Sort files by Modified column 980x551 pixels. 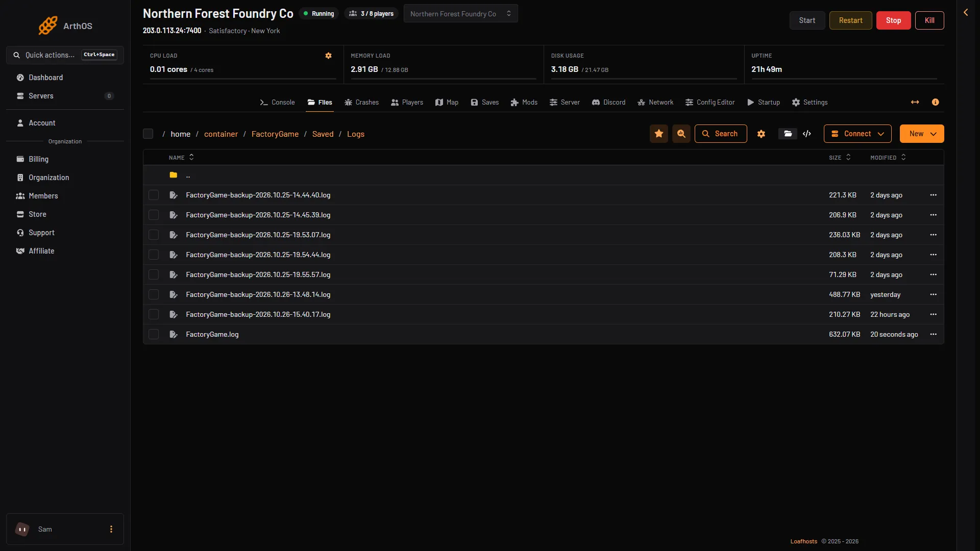click(888, 158)
